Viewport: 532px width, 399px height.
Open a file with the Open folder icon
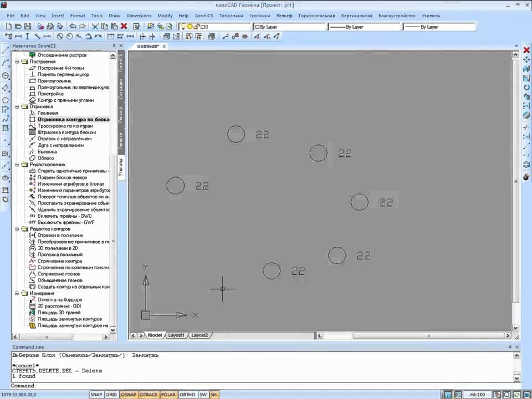point(18,26)
